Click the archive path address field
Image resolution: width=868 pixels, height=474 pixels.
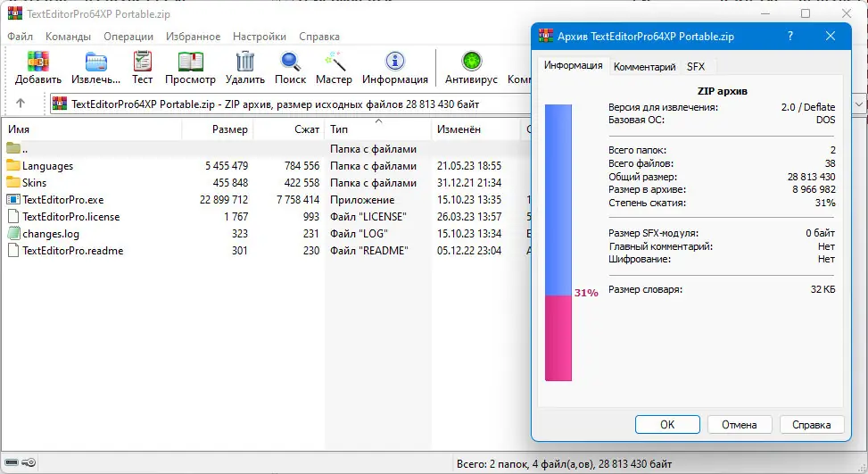pyautogui.click(x=291, y=104)
